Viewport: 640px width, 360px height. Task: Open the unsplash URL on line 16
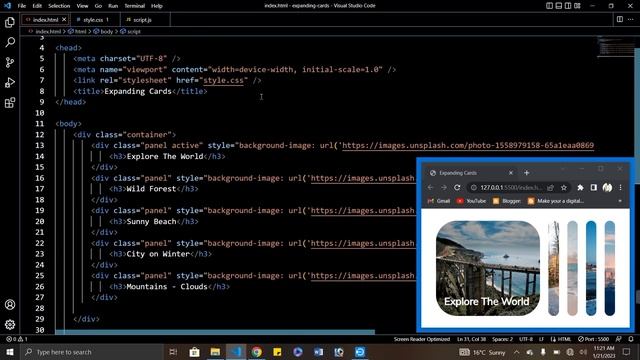point(363,178)
